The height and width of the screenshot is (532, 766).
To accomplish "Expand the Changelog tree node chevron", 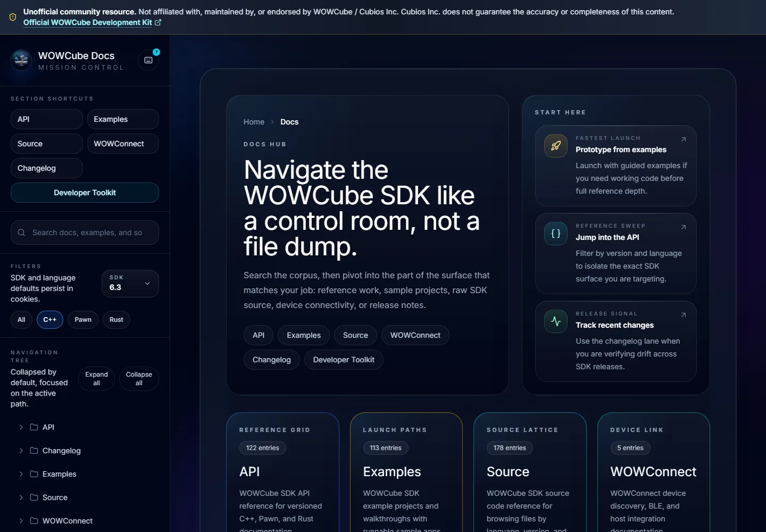I will tap(21, 451).
